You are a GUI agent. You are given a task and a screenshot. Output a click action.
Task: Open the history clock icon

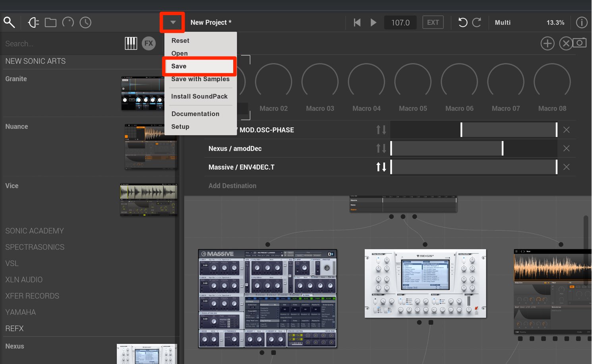tap(85, 22)
